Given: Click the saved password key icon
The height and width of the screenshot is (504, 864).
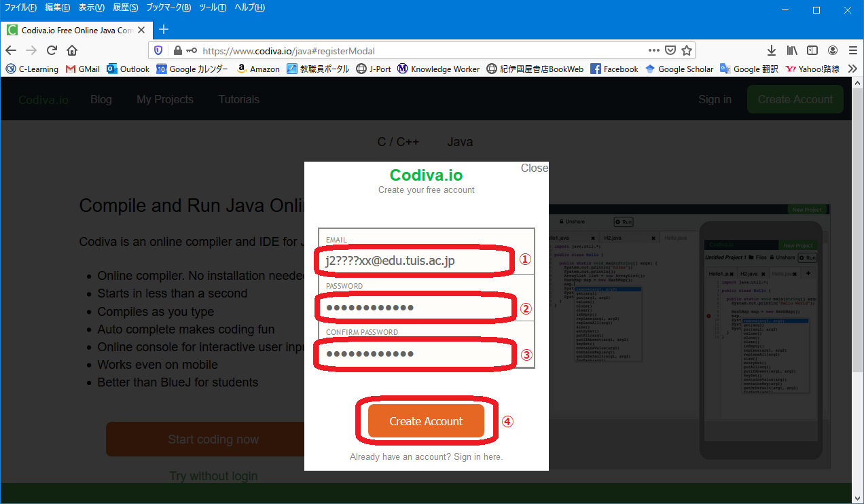Looking at the screenshot, I should point(192,50).
